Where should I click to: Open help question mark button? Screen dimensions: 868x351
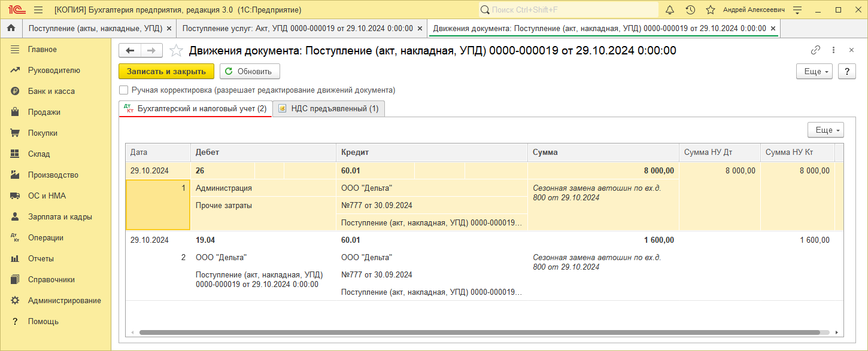point(846,71)
